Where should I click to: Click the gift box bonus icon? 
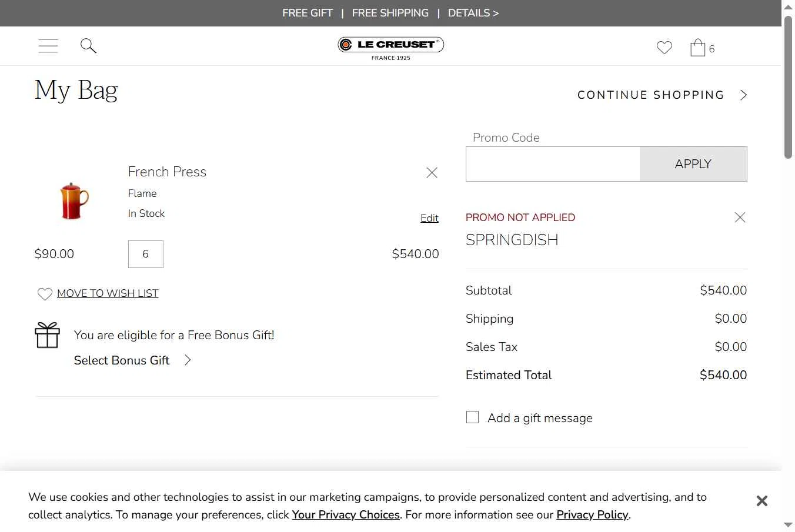click(x=48, y=335)
